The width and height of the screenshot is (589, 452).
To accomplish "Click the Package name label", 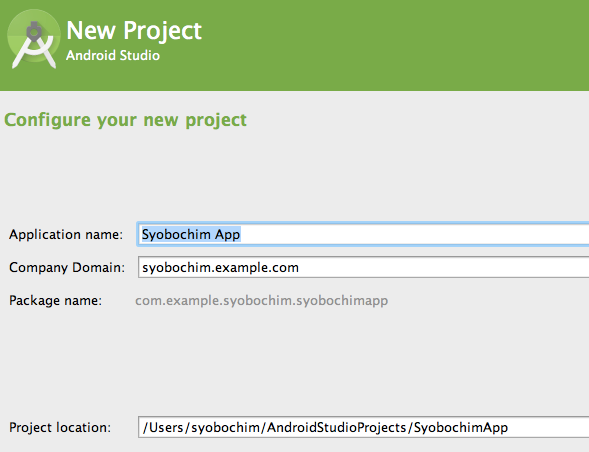I will [x=56, y=301].
